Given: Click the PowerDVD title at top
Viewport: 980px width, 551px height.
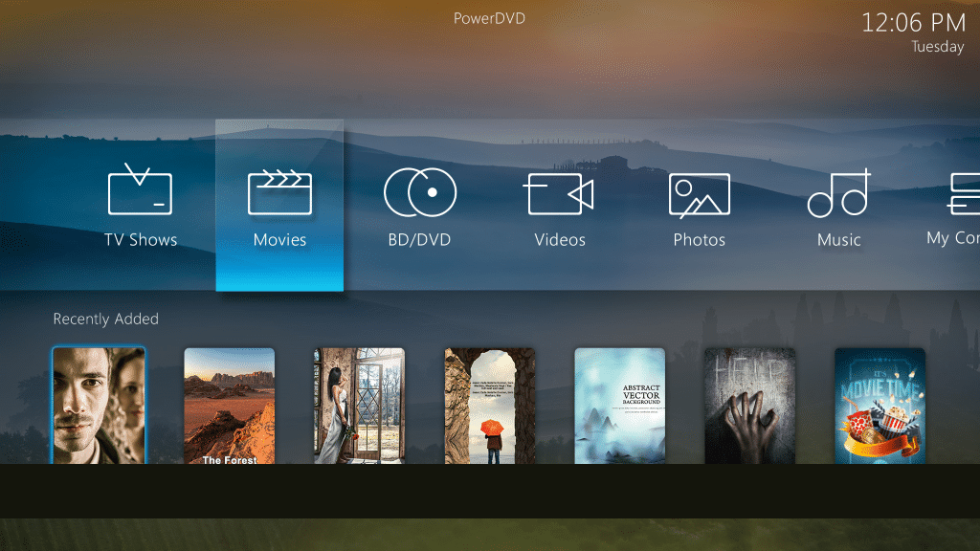Looking at the screenshot, I should [x=489, y=18].
